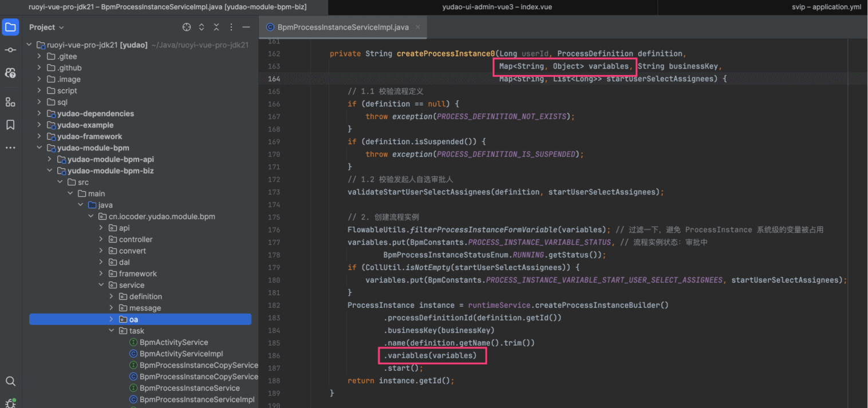Hide the Project tool window
The image size is (868, 408).
click(x=246, y=27)
